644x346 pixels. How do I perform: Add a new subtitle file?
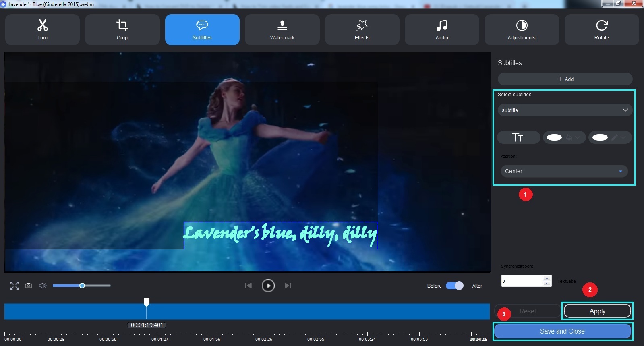click(x=565, y=79)
